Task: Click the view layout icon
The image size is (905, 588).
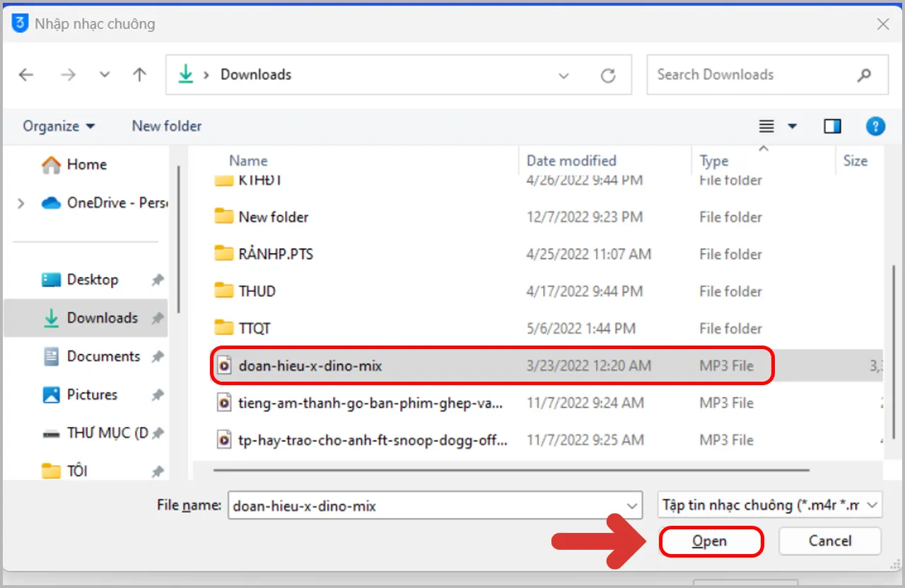Action: point(766,127)
